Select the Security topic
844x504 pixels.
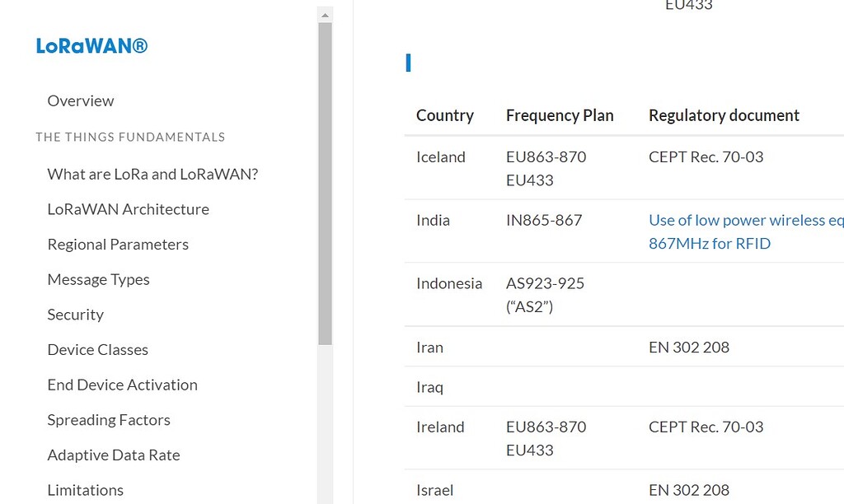pos(75,314)
